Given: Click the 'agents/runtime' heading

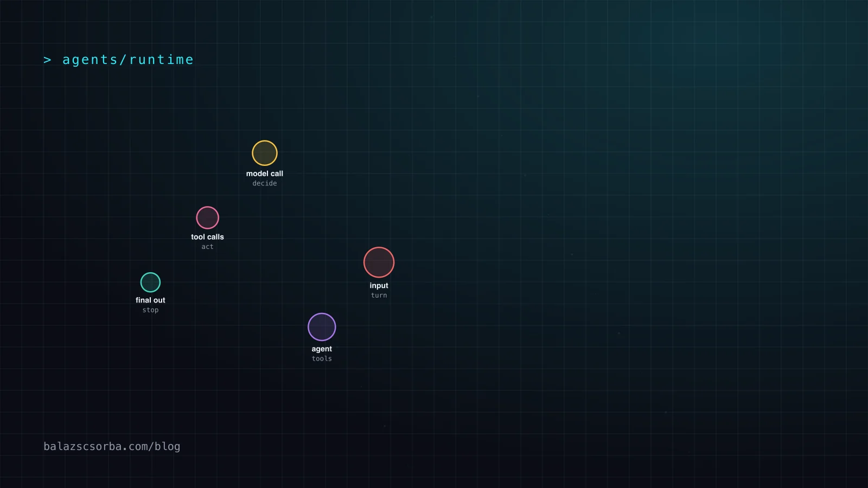Looking at the screenshot, I should 128,60.
